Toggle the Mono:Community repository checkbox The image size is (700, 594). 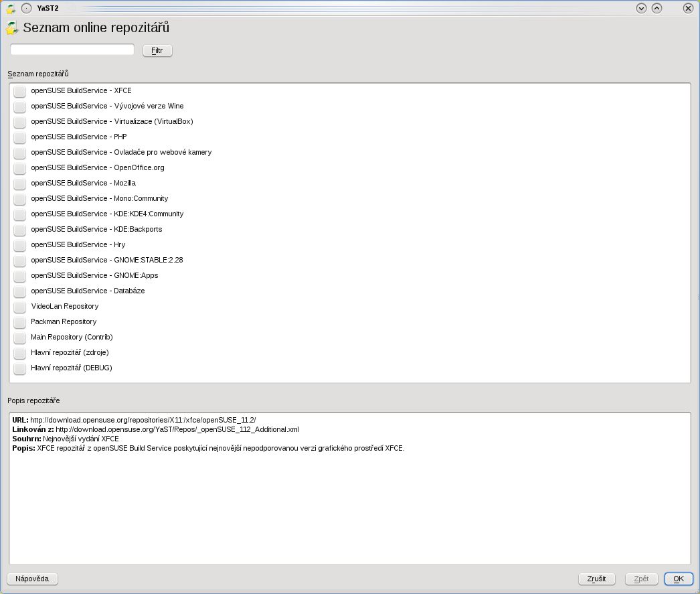(19, 199)
